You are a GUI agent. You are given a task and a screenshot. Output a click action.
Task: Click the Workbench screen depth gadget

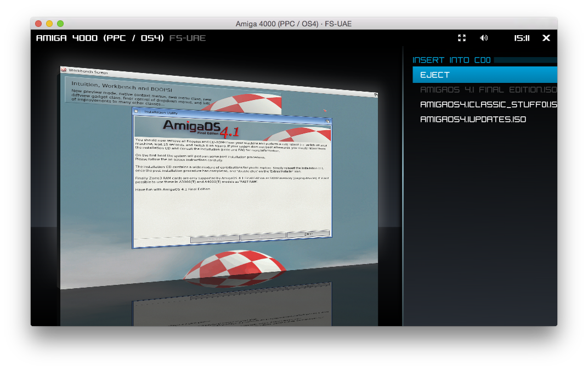375,95
